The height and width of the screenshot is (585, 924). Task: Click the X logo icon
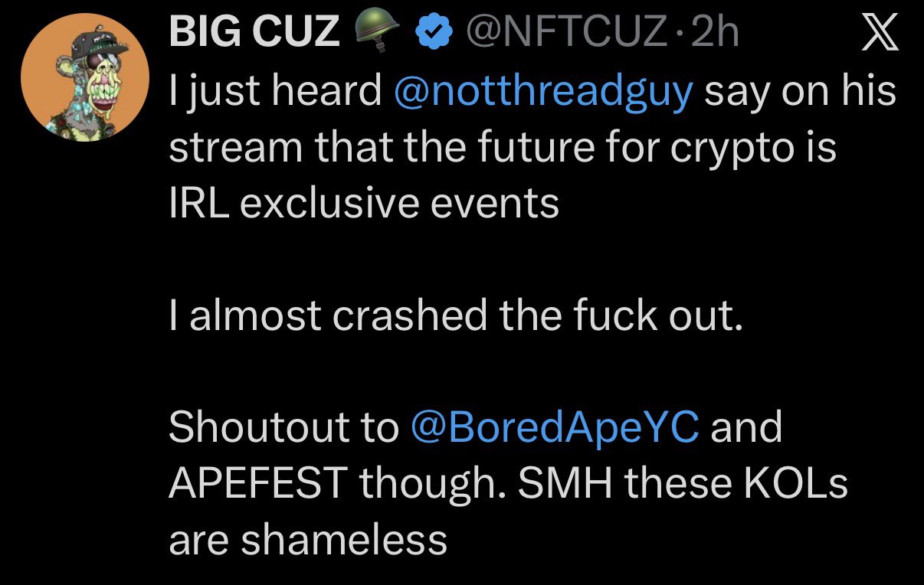coord(878,34)
